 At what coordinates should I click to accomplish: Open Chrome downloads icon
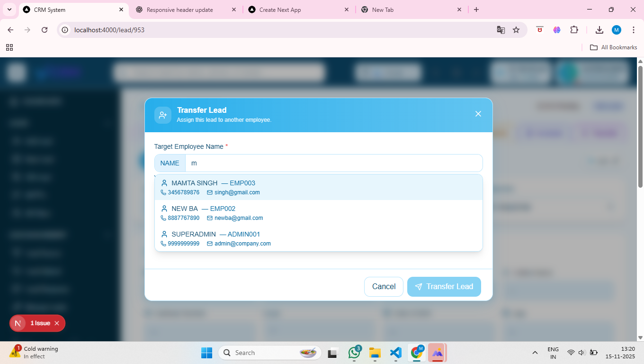[599, 30]
